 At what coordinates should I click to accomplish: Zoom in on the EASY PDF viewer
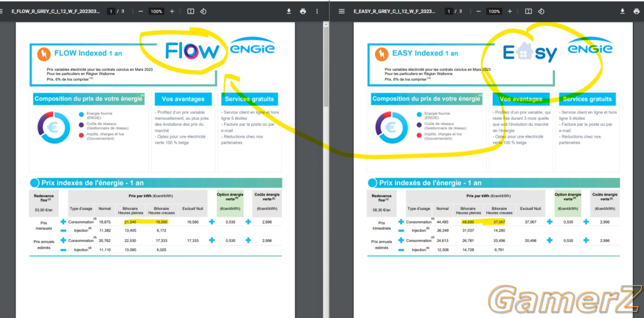tap(510, 11)
